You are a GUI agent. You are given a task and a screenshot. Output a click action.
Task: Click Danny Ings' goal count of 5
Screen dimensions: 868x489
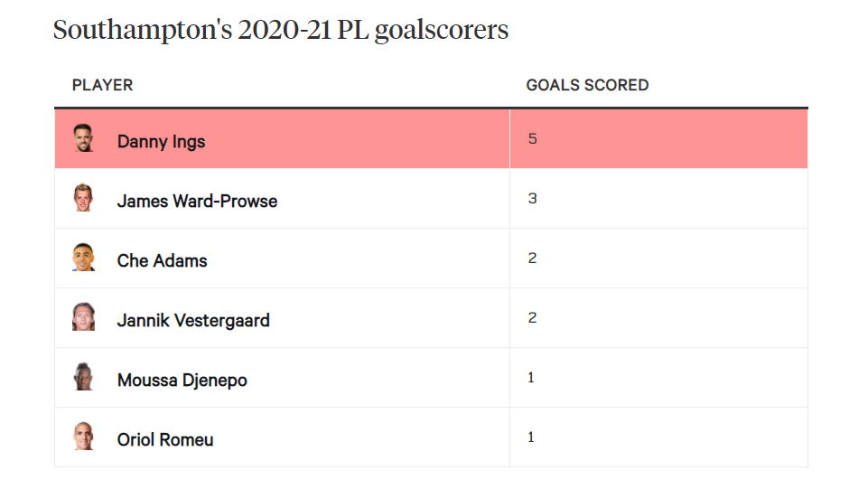tap(533, 138)
